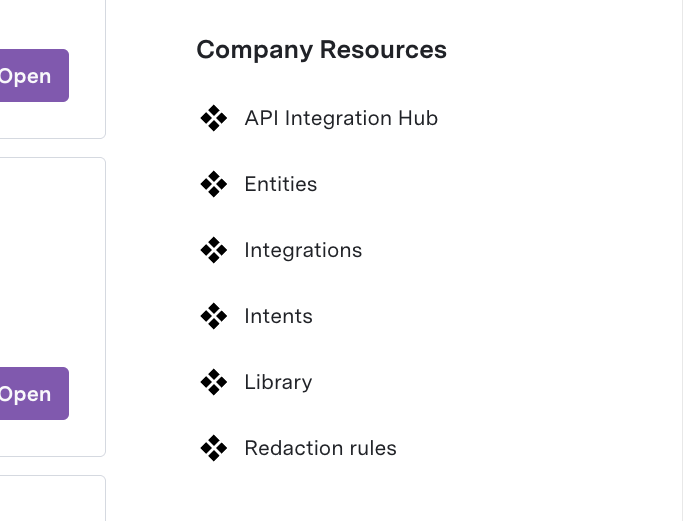Click the diamond icon beside Redaction rules
Screen dimensions: 683x521
pyautogui.click(x=213, y=448)
